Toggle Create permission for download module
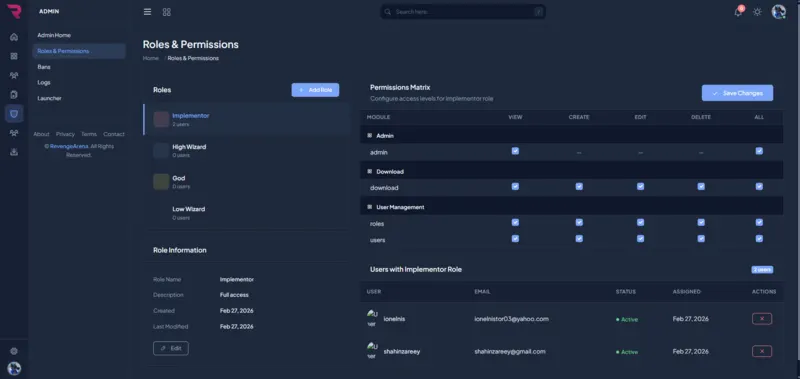 (579, 187)
